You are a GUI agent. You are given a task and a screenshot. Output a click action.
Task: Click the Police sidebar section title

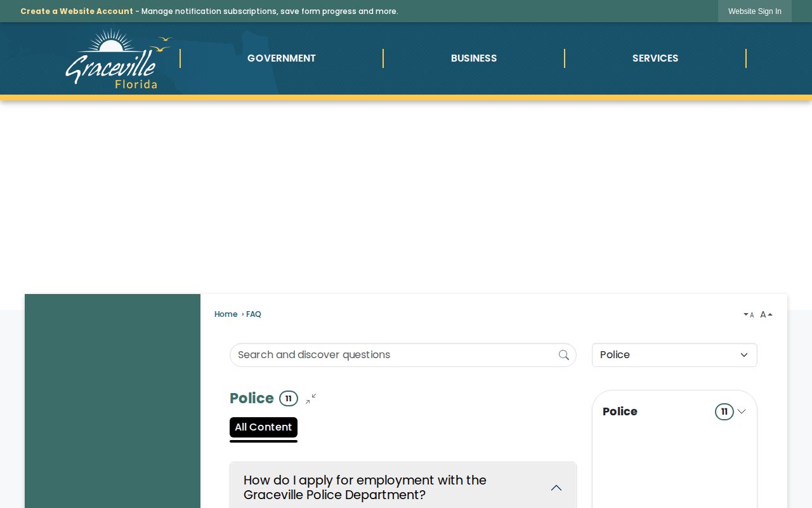tap(620, 411)
